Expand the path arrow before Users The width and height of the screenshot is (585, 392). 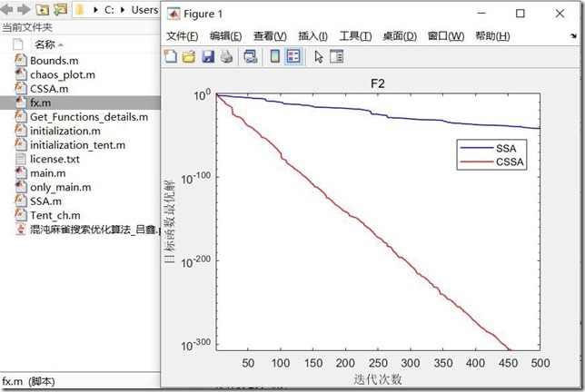click(123, 10)
